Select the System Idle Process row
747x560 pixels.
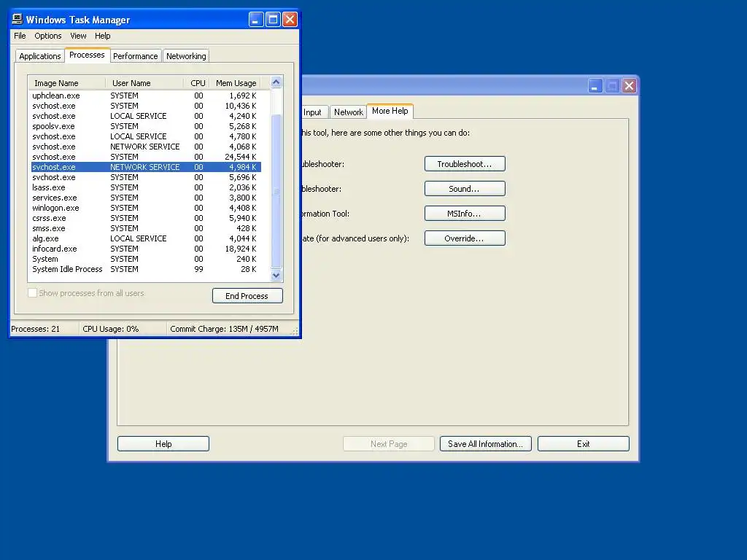(x=146, y=270)
